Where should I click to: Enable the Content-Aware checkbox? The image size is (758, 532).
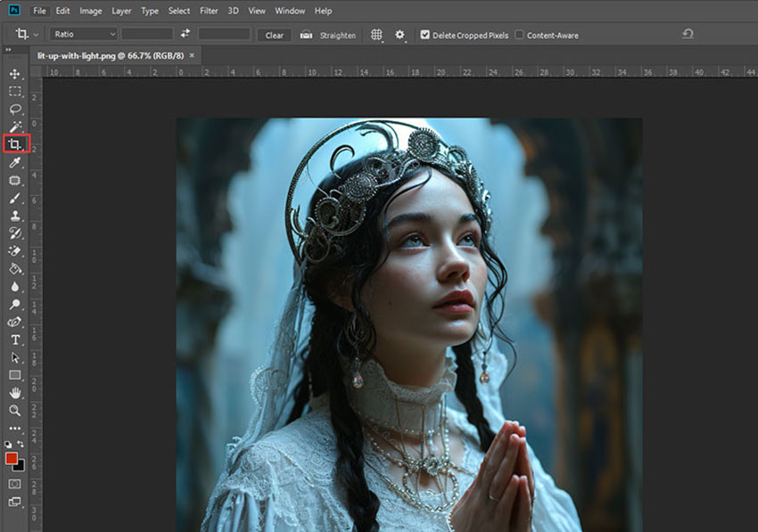519,35
